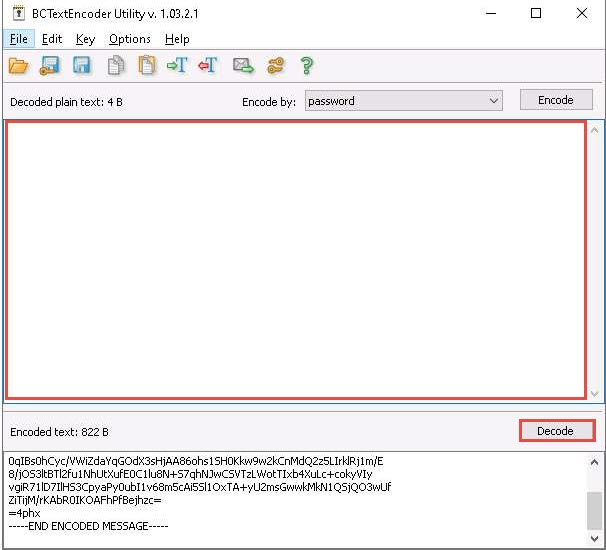
Task: Click the green question mark help icon
Action: 307,66
